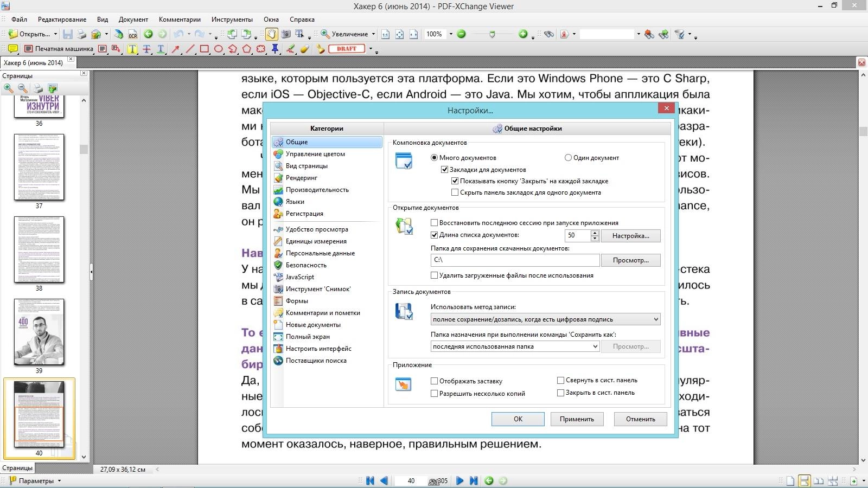Click the green minus zoom out icon

point(461,34)
